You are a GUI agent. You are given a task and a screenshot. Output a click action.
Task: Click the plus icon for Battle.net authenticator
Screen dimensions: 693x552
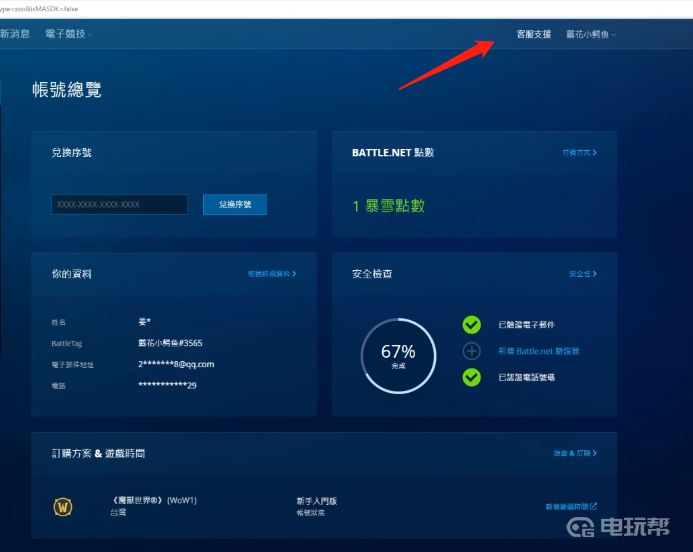(x=472, y=351)
